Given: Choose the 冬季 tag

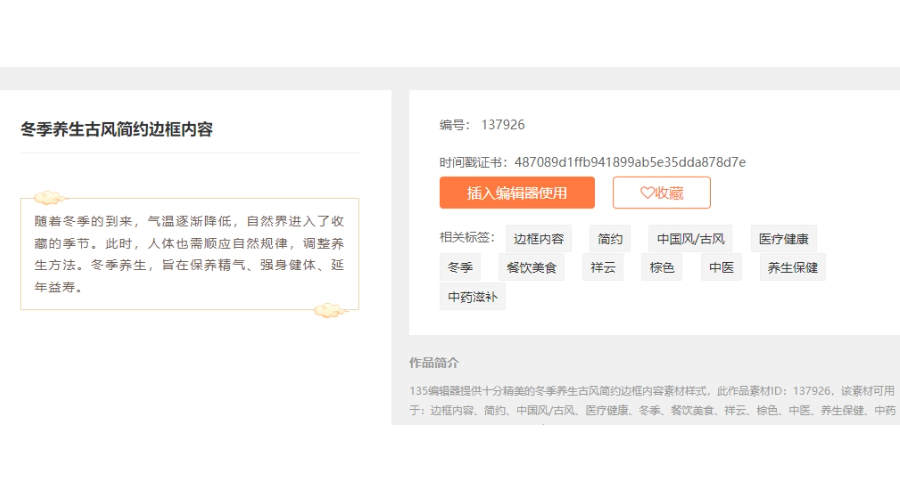Looking at the screenshot, I should (x=460, y=268).
